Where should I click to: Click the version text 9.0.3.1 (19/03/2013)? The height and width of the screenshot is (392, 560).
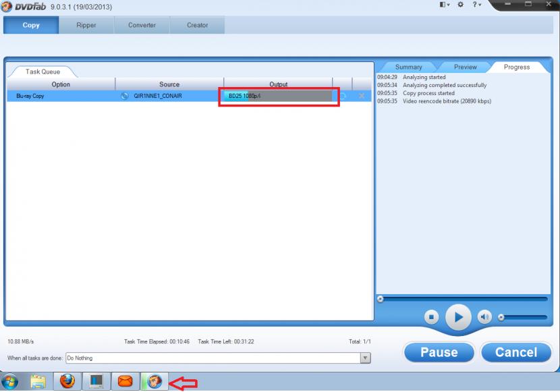pos(81,7)
